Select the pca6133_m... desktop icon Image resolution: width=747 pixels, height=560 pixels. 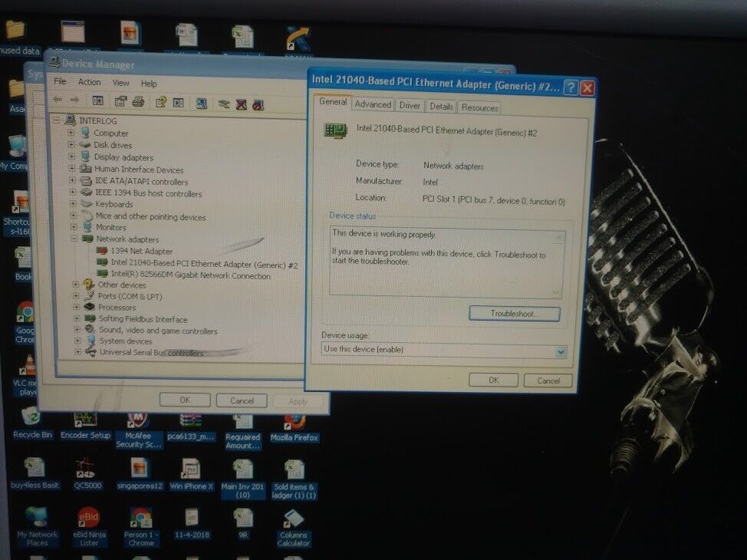coord(190,427)
